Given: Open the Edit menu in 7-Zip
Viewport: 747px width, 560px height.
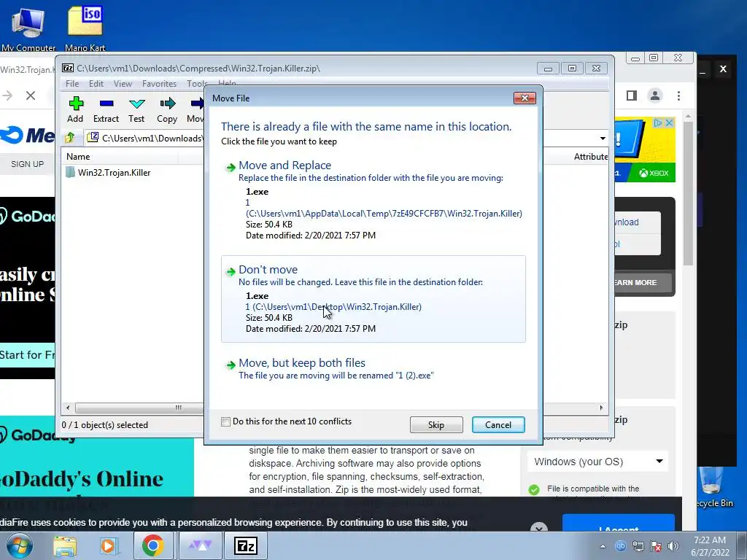Looking at the screenshot, I should pos(96,83).
